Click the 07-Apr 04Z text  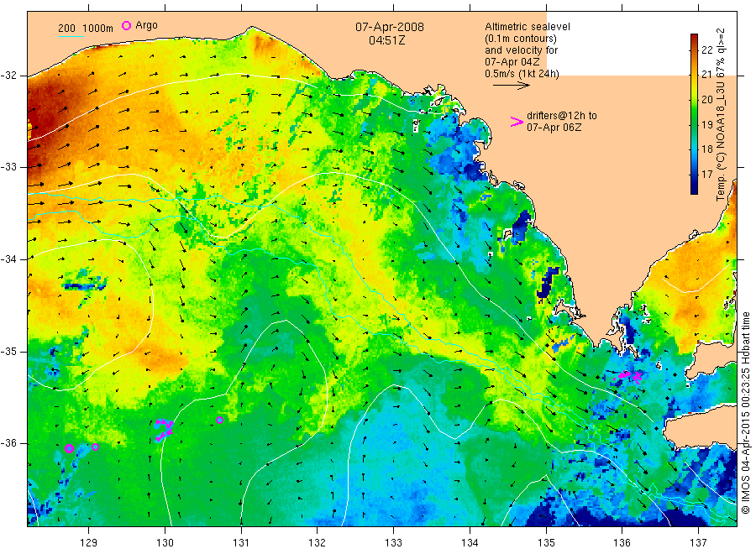pos(512,62)
